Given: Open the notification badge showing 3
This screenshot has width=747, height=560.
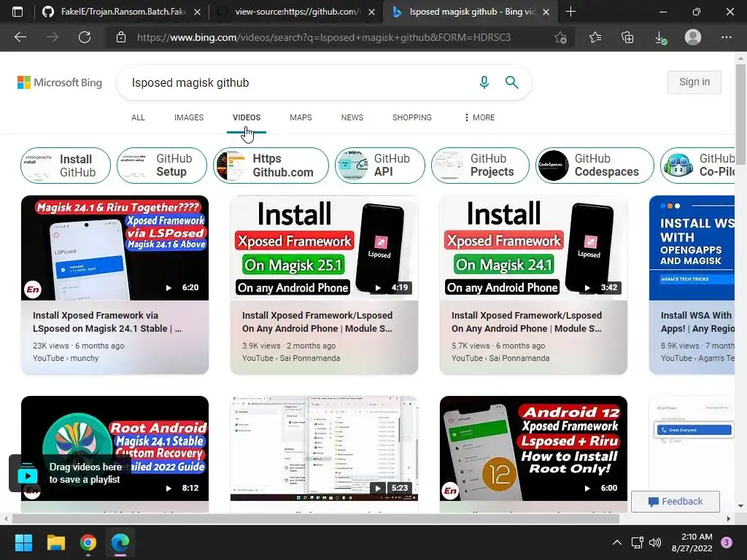Looking at the screenshot, I should click(x=727, y=542).
